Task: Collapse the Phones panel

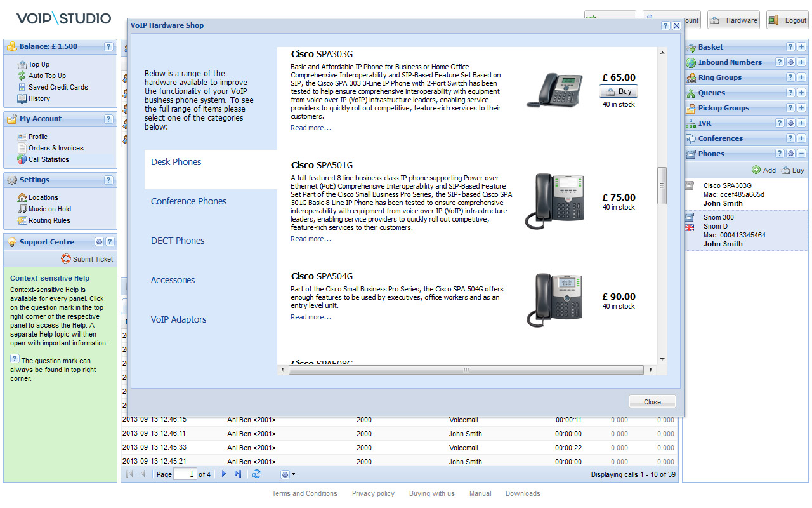Action: (801, 154)
